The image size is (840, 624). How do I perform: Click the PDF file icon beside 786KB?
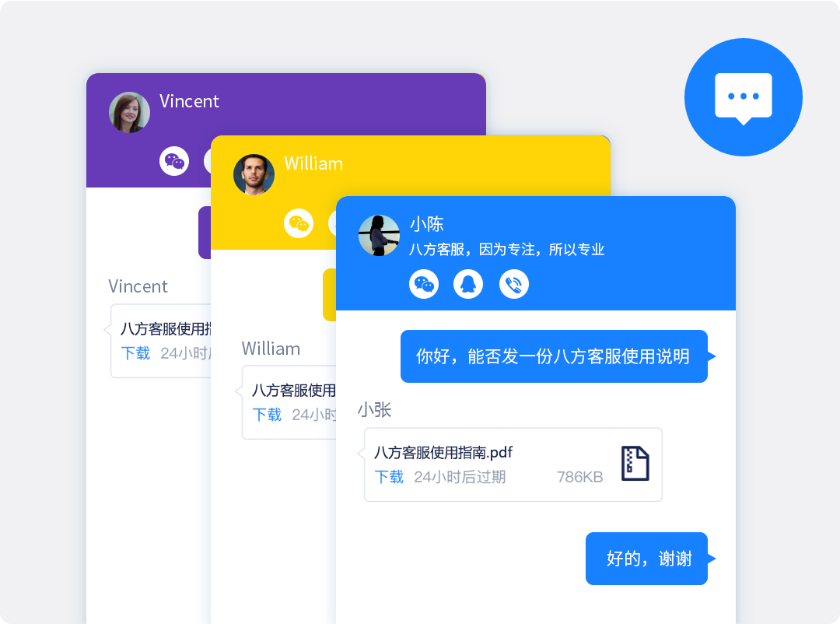click(635, 463)
